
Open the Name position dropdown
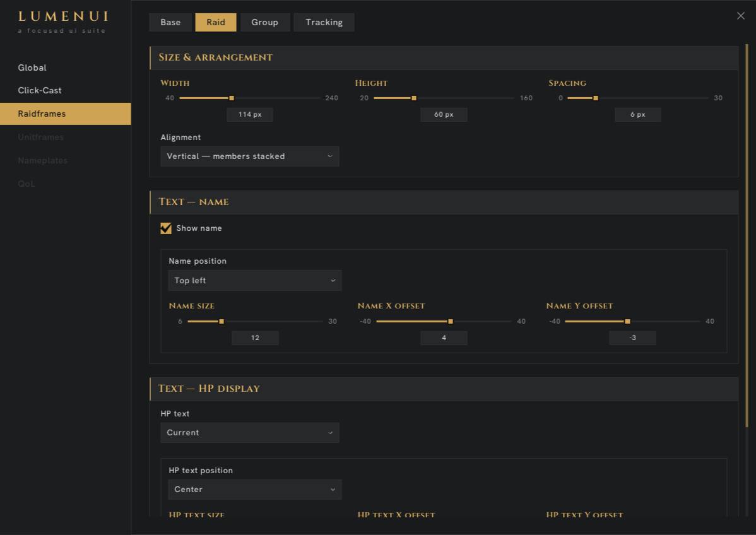[x=254, y=281]
